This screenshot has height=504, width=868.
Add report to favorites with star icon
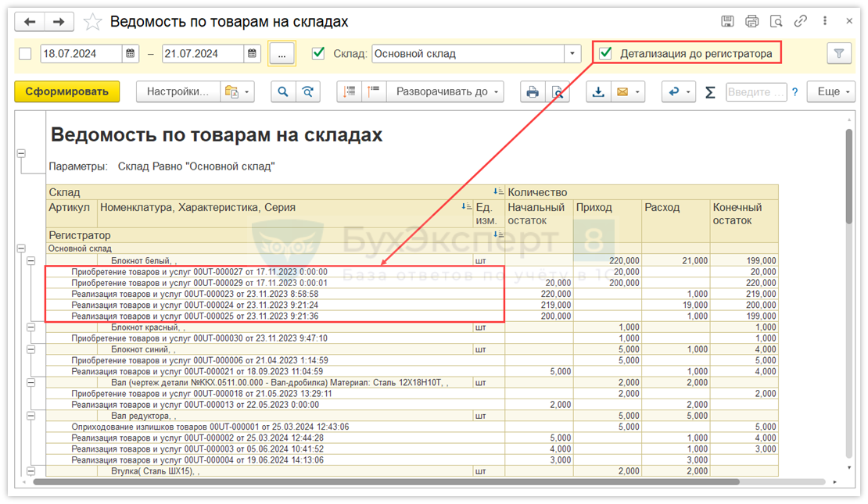92,22
